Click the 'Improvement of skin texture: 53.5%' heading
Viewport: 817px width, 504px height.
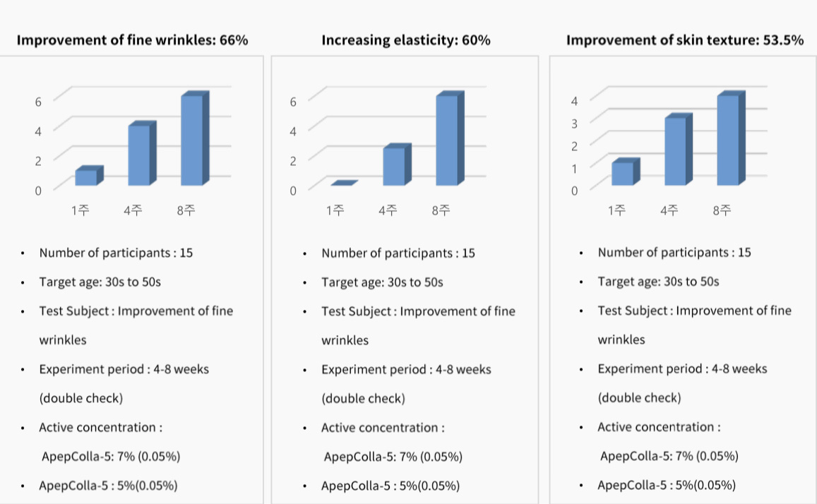click(x=685, y=40)
